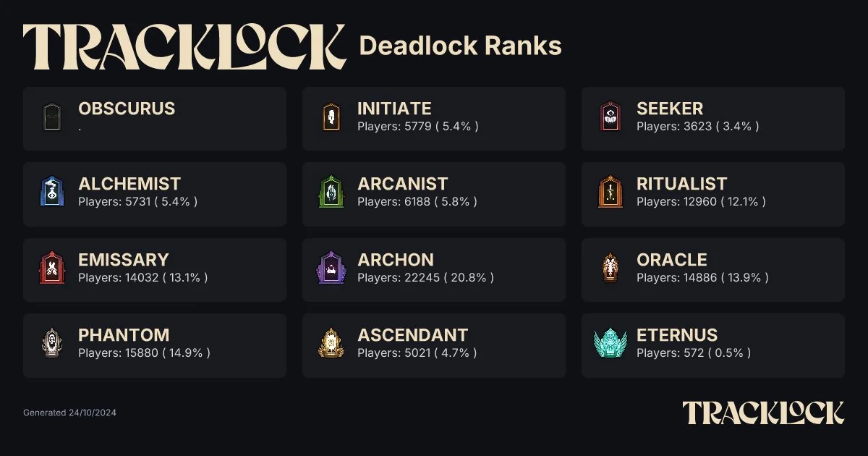Screen dimensions: 868x456
Task: Click the Generated 24/10/2024 date text
Action: click(69, 413)
